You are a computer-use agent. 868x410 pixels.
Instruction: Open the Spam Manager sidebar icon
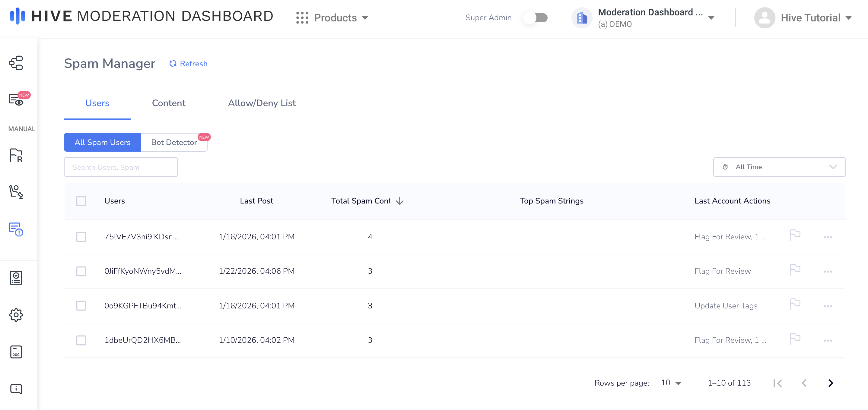point(16,229)
